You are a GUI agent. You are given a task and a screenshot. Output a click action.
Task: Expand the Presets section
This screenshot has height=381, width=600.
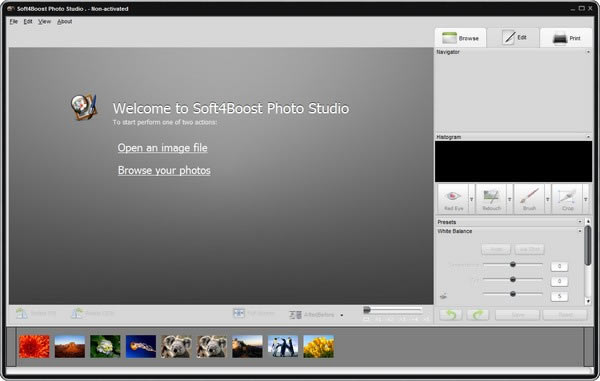tap(580, 222)
